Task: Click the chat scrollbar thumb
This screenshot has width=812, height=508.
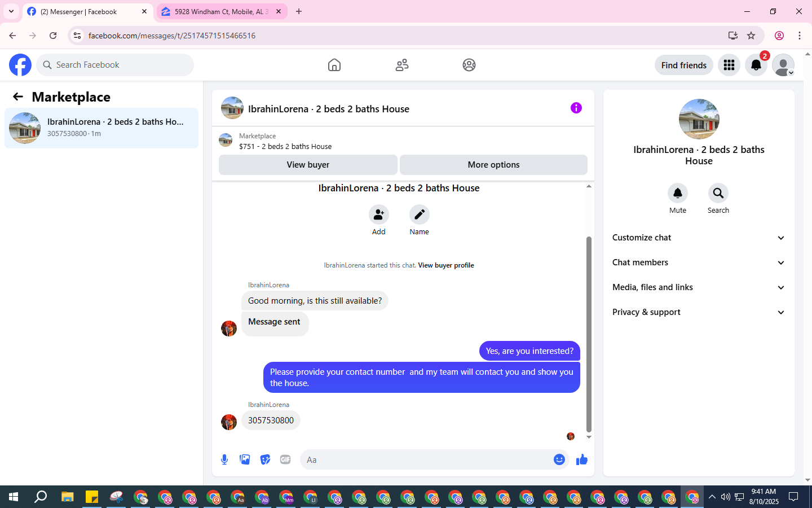Action: point(589,334)
